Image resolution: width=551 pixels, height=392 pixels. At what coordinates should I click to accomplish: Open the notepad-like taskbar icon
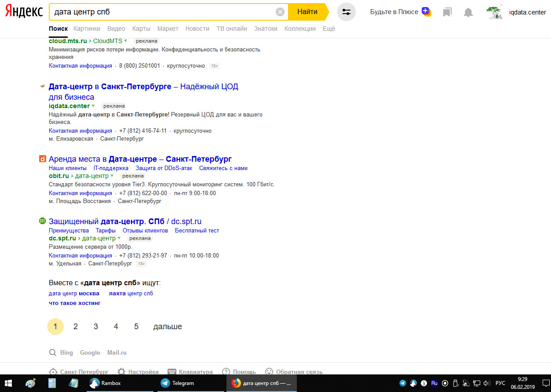click(x=73, y=383)
